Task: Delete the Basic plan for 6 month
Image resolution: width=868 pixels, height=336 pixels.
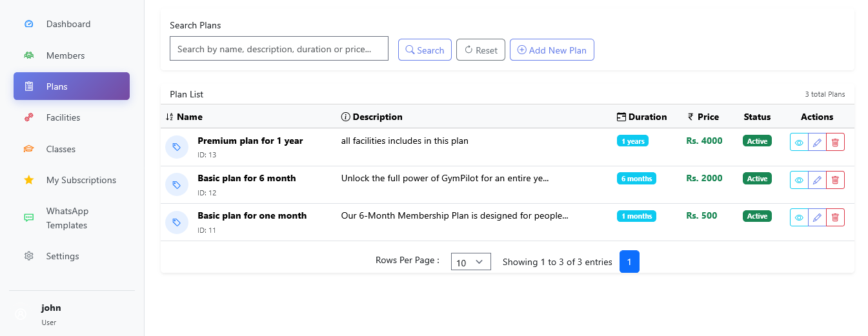Action: tap(835, 180)
